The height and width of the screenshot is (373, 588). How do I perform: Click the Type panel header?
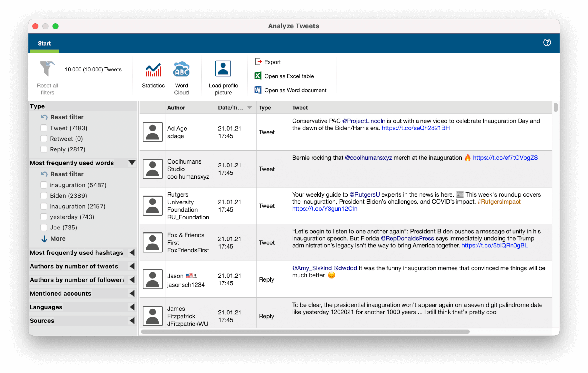pos(83,106)
